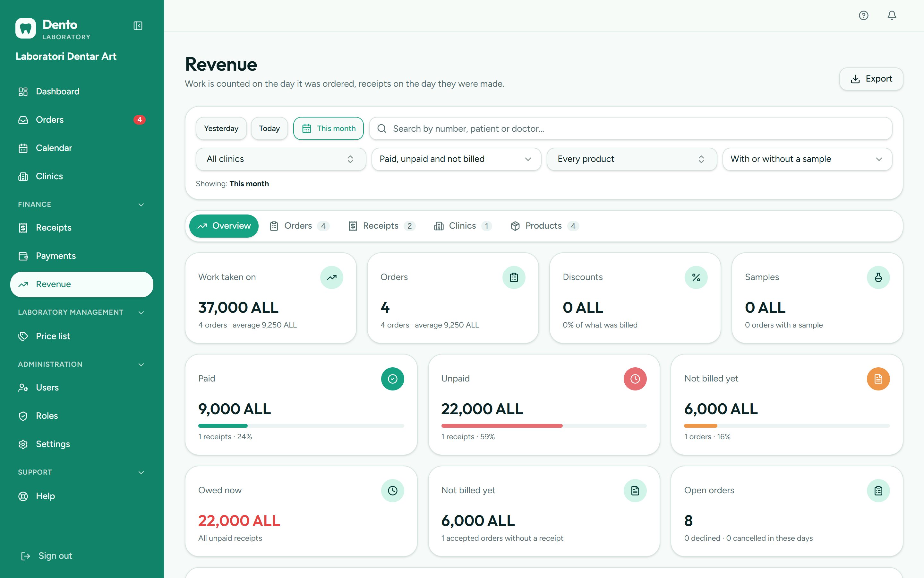Open the Paid, unpaid and not billed dropdown
Image resolution: width=924 pixels, height=578 pixels.
456,159
